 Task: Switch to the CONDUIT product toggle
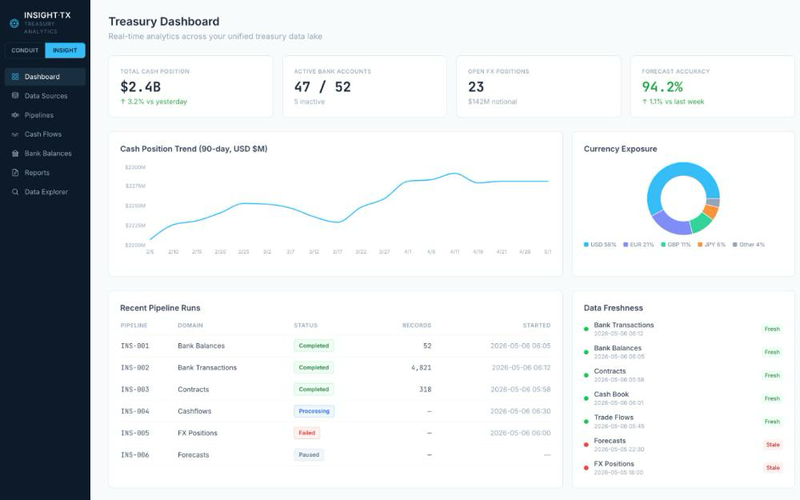pyautogui.click(x=25, y=51)
